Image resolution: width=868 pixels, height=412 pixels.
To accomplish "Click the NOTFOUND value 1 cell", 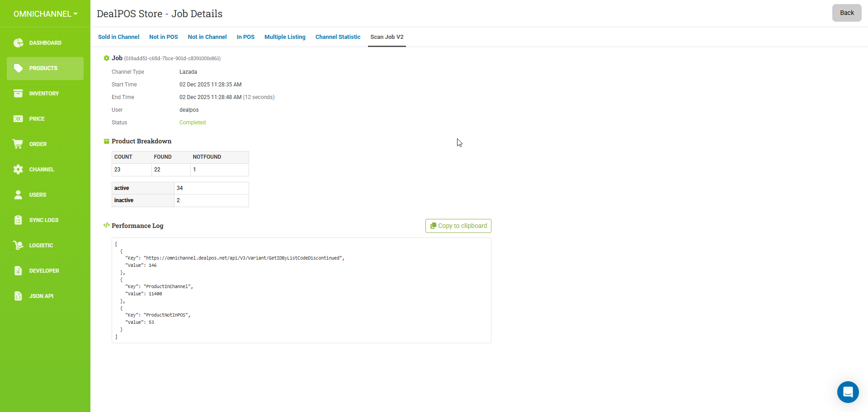I will coord(220,170).
